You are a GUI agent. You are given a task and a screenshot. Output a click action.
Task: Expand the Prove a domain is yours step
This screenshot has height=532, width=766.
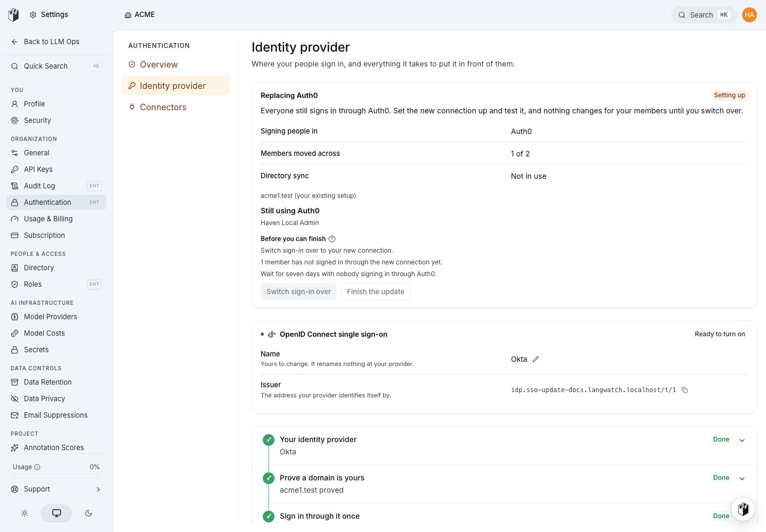[742, 479]
